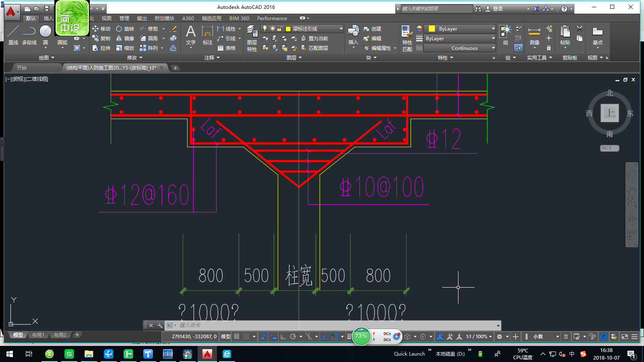
Task: Toggle hardware acceleration blue circle icon
Action: 603,337
